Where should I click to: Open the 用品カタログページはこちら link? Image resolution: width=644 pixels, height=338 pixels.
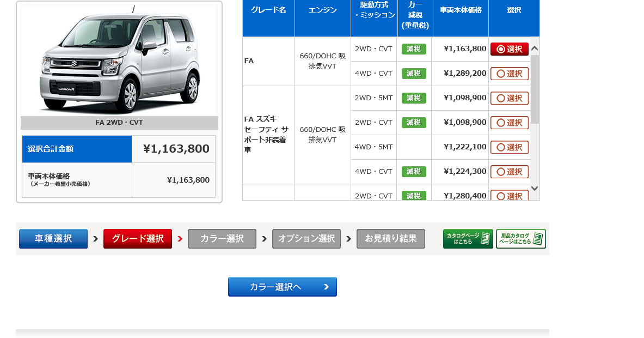point(521,239)
